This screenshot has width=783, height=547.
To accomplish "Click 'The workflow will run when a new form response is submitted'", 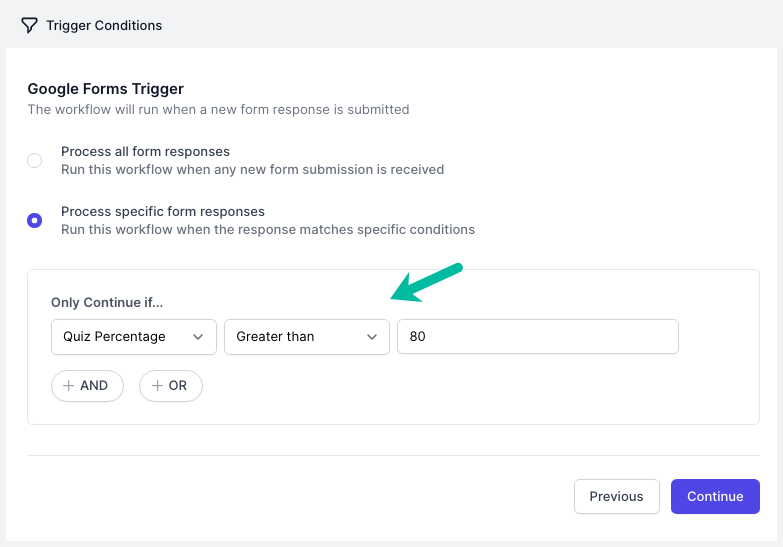I will click(218, 109).
